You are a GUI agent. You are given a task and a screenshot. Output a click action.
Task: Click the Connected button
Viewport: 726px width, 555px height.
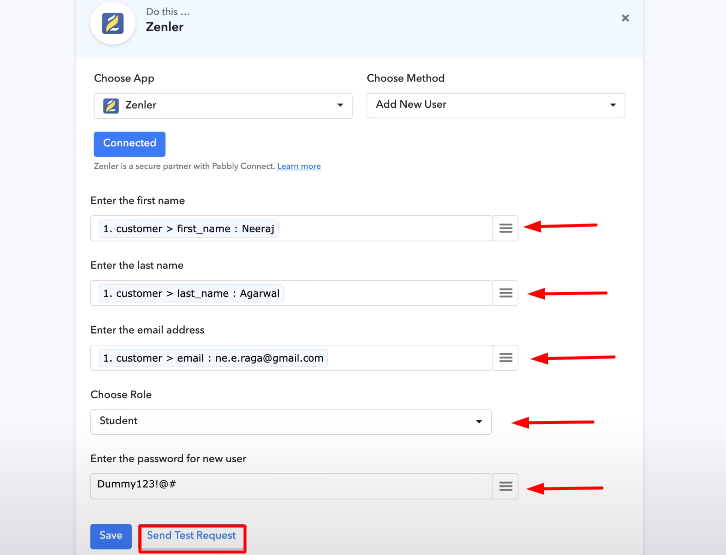coord(130,144)
